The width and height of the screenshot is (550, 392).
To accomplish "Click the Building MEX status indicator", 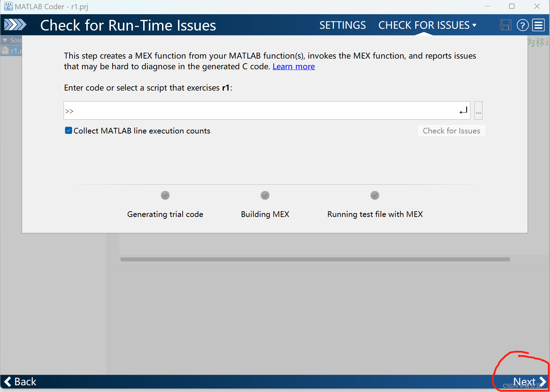I will (265, 195).
